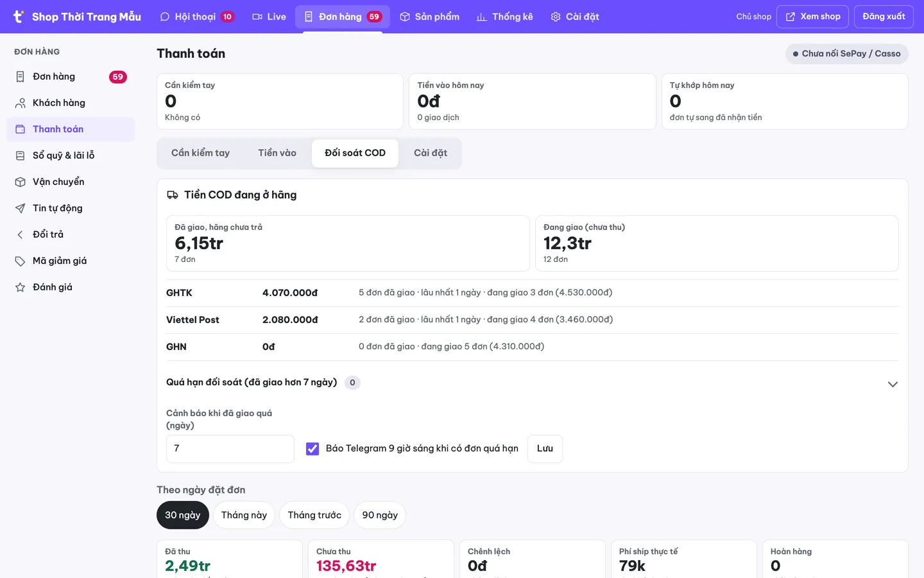Click the camera icon next to Live

coord(257,17)
